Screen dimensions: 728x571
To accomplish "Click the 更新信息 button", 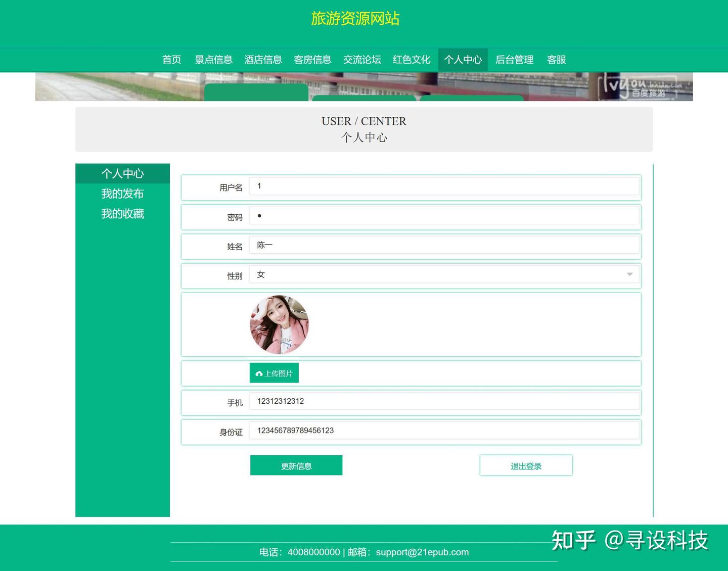I will 296,465.
